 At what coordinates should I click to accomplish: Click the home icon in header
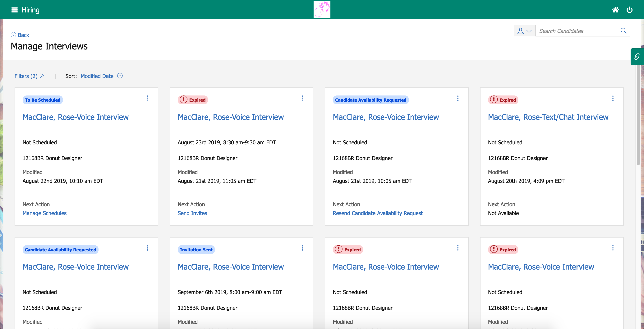point(615,10)
